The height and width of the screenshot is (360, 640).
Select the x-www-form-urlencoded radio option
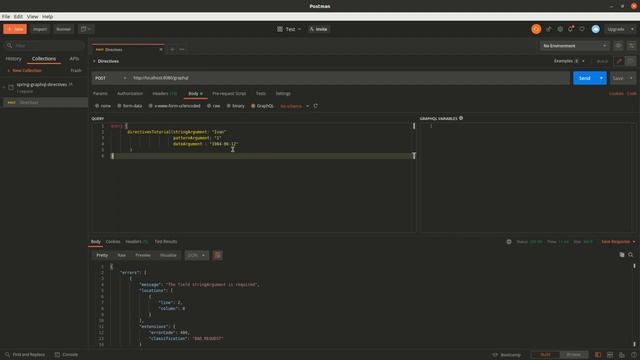pos(151,106)
